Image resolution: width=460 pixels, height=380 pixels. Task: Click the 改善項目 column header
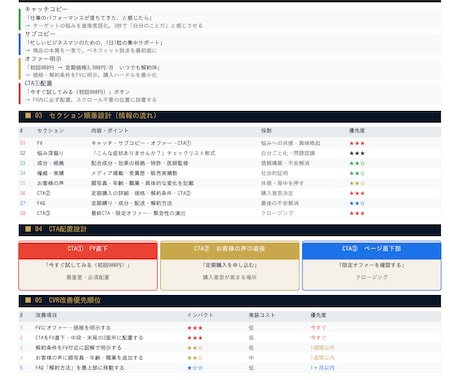pos(46,315)
